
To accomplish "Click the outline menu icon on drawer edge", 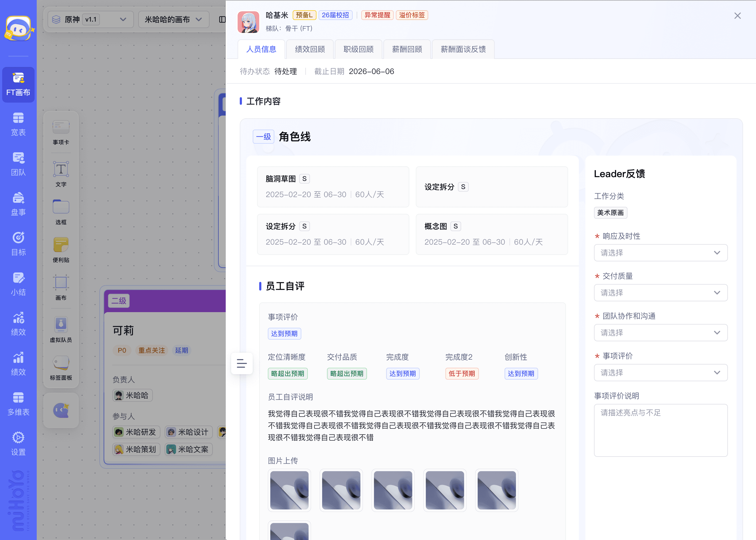I will point(242,363).
